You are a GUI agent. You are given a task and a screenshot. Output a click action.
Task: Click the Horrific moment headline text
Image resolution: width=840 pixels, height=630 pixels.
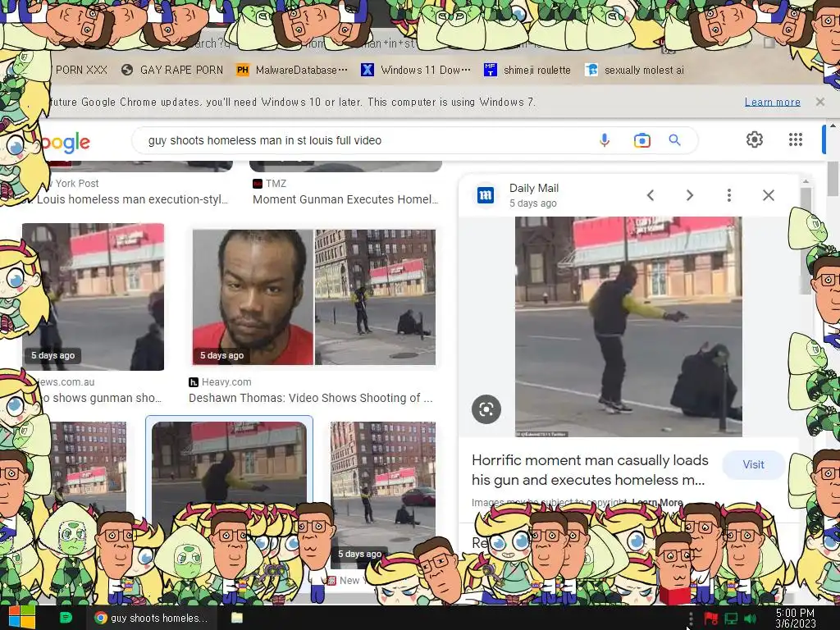pos(590,470)
